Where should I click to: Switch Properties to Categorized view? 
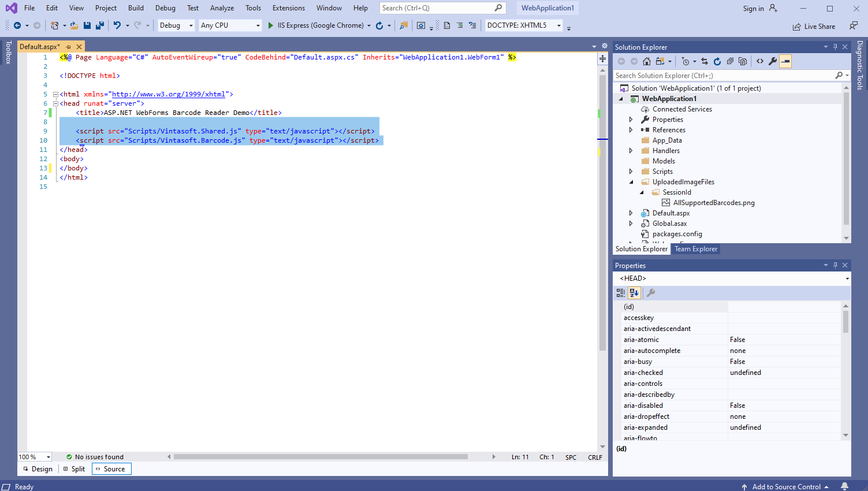[x=621, y=293]
